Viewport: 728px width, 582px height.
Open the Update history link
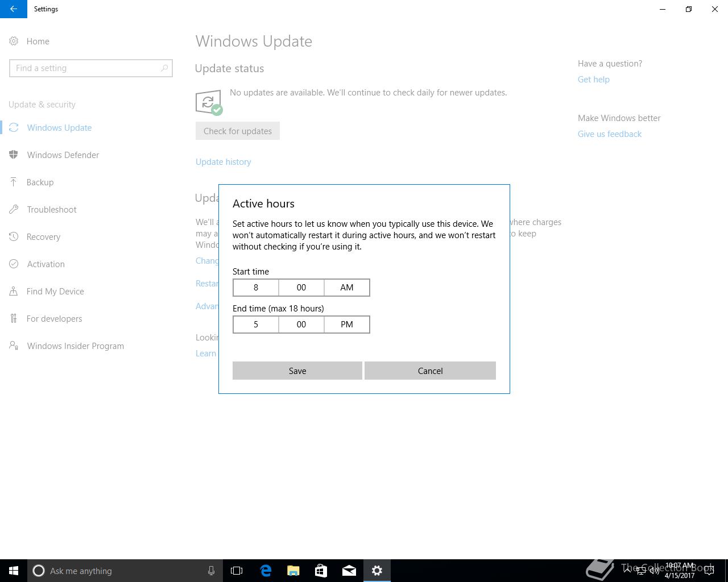[224, 162]
